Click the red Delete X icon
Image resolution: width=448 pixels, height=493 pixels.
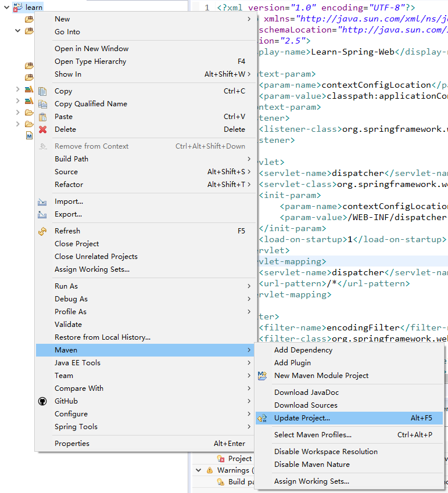(42, 129)
